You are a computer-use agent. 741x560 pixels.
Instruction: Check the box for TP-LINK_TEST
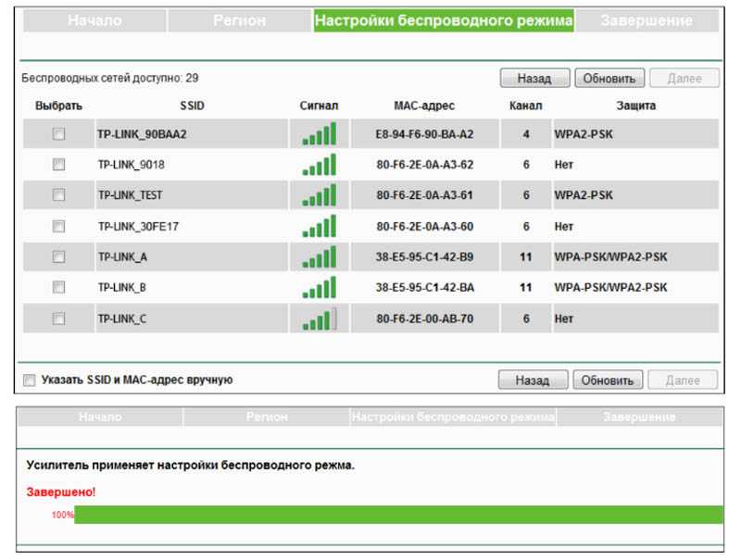(x=58, y=195)
